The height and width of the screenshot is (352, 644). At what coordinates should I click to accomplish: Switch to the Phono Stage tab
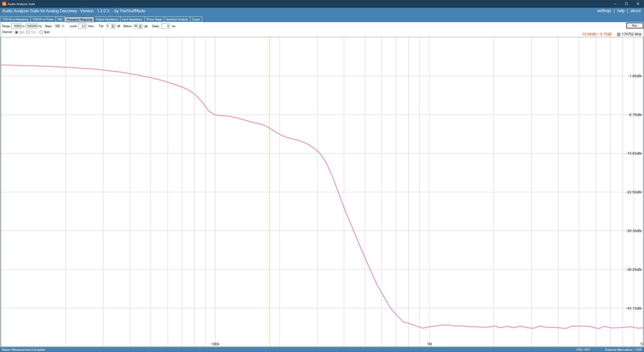154,19
